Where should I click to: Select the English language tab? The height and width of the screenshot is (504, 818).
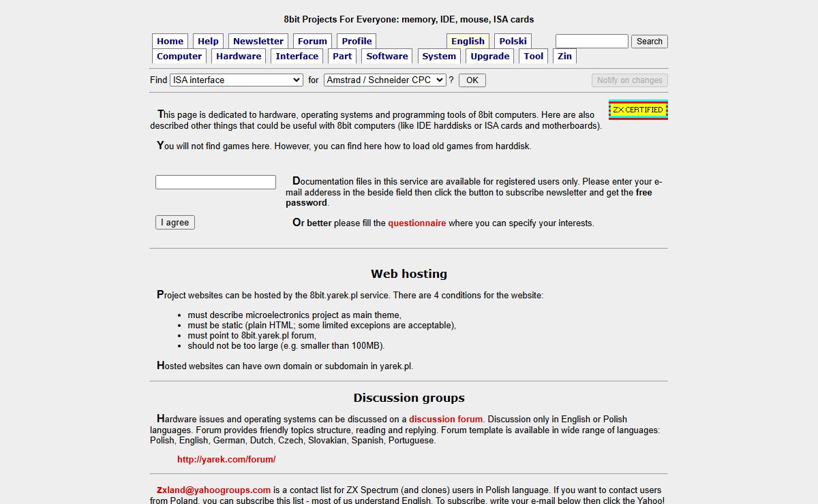click(x=468, y=42)
